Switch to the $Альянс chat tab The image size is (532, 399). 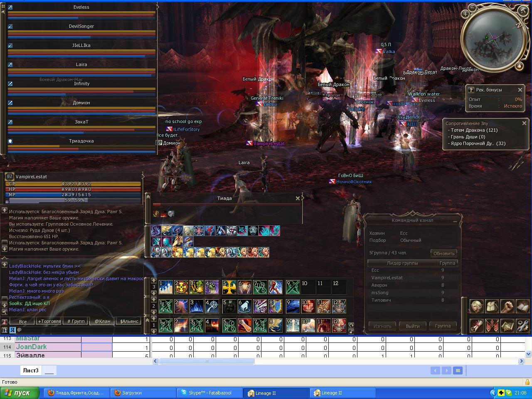[x=129, y=321]
